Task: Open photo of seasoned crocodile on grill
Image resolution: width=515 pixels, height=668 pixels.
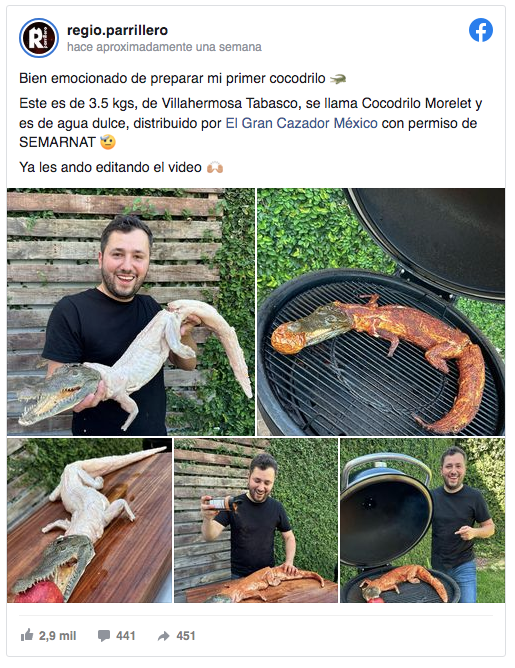Action: point(381,312)
